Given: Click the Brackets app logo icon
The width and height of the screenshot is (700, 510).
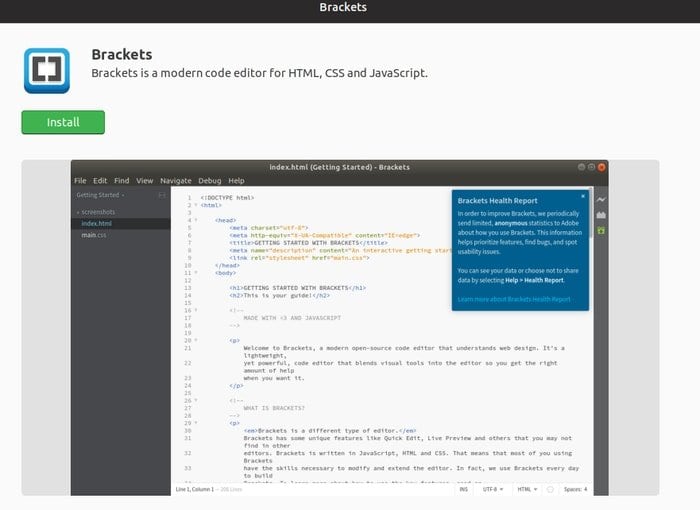Looking at the screenshot, I should 47,71.
